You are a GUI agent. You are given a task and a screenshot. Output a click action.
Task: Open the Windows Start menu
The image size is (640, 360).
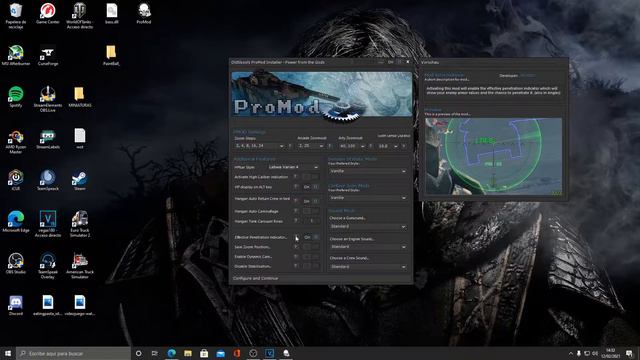pyautogui.click(x=7, y=353)
